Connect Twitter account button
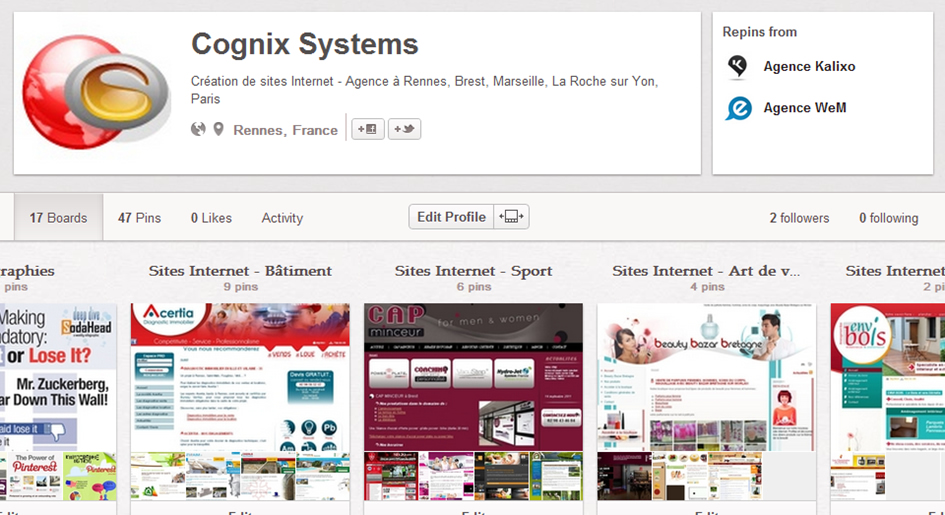Screen dimensions: 945x515 404,129
